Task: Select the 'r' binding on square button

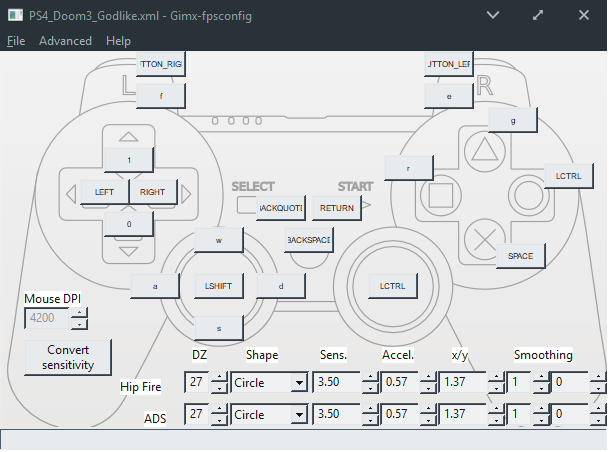Action: (x=408, y=168)
